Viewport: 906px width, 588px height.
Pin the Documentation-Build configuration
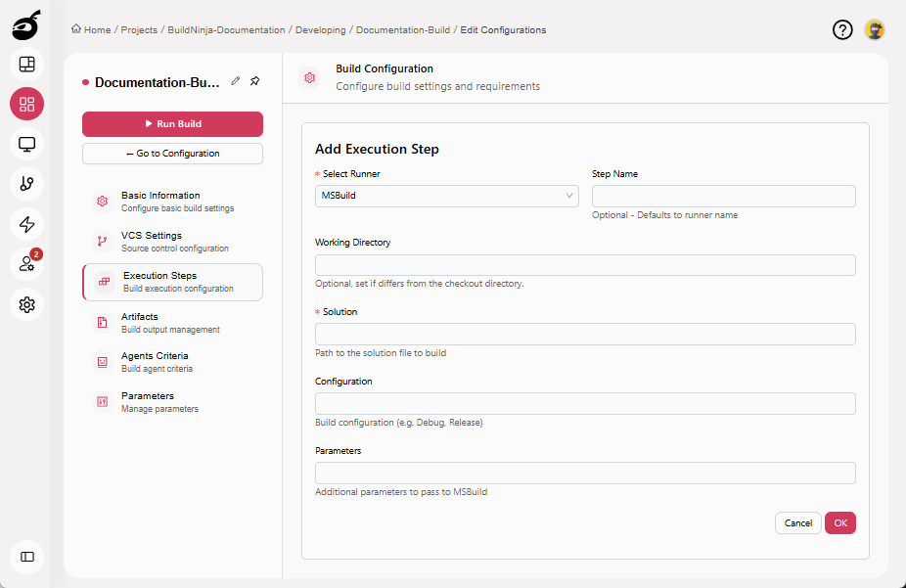click(x=254, y=81)
